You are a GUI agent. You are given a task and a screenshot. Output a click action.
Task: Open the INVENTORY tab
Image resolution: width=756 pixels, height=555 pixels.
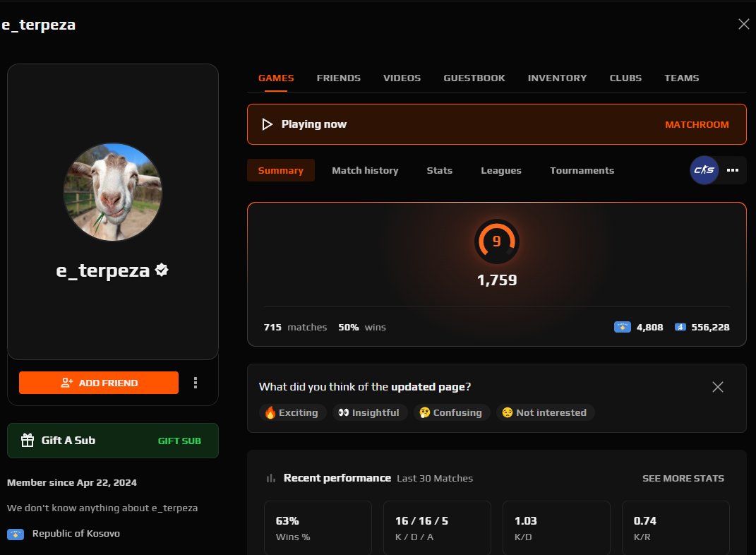coord(557,78)
